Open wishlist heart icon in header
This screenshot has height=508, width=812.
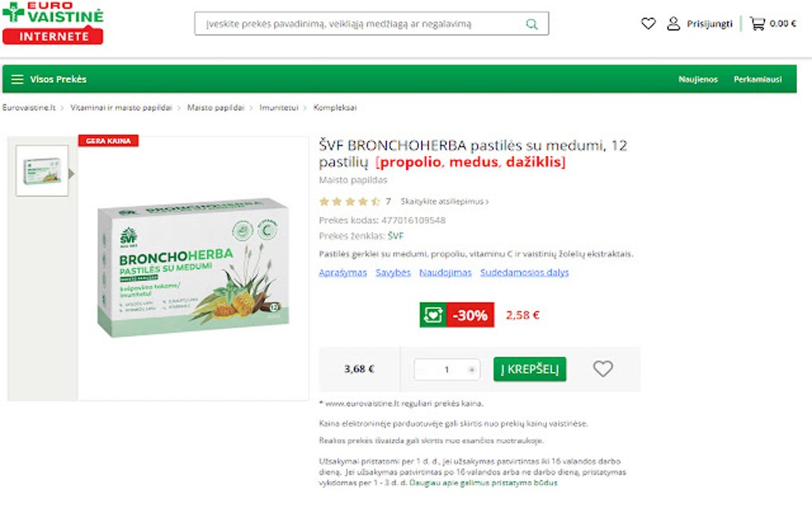point(648,23)
